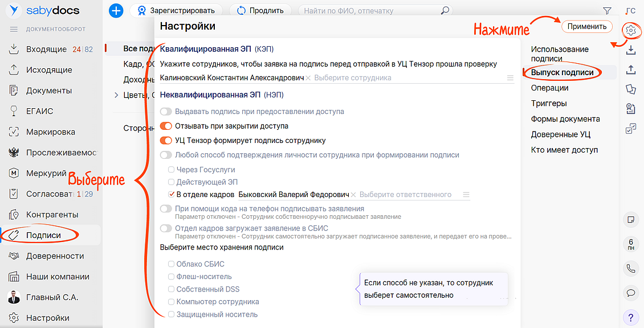Toggle the hamburger menu beside Документооборот
Screen dimensions: 644x328
click(14, 29)
